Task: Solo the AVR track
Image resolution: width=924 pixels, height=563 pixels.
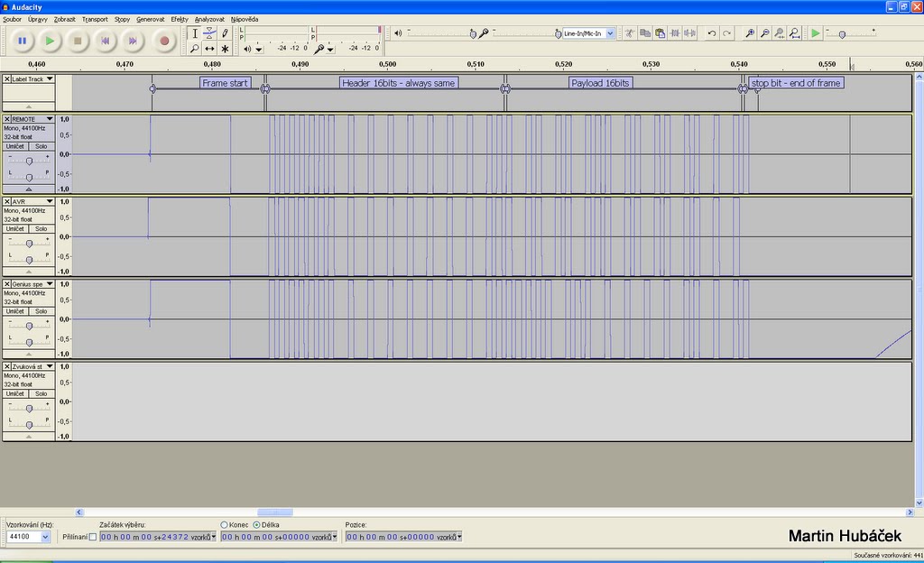Action: tap(42, 228)
